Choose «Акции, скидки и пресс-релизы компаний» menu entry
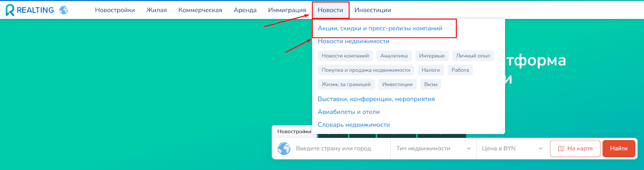 [380, 28]
